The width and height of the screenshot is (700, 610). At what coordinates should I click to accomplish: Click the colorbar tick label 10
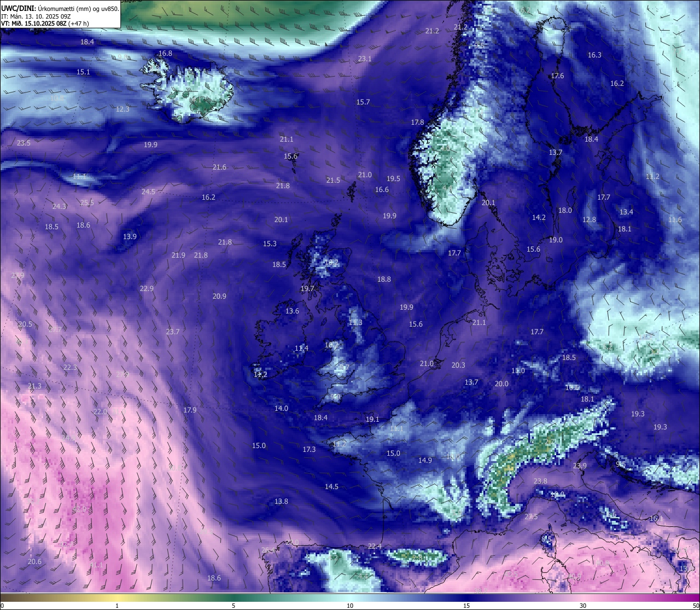[x=350, y=606]
